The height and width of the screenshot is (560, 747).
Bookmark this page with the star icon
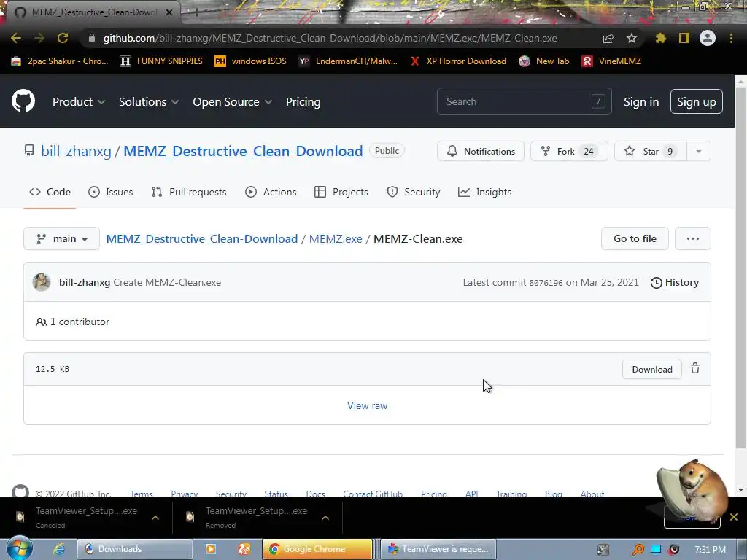(x=632, y=38)
